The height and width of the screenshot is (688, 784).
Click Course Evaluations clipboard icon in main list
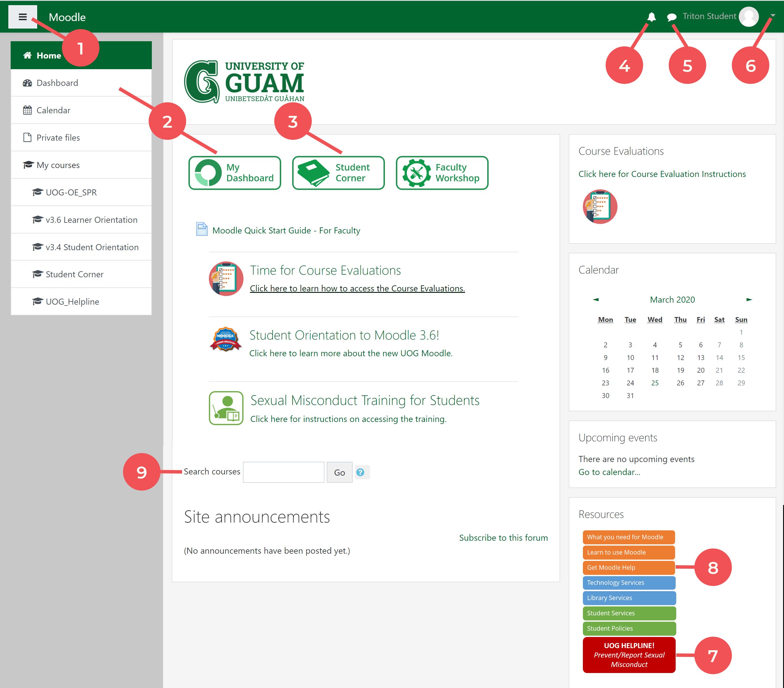click(226, 279)
